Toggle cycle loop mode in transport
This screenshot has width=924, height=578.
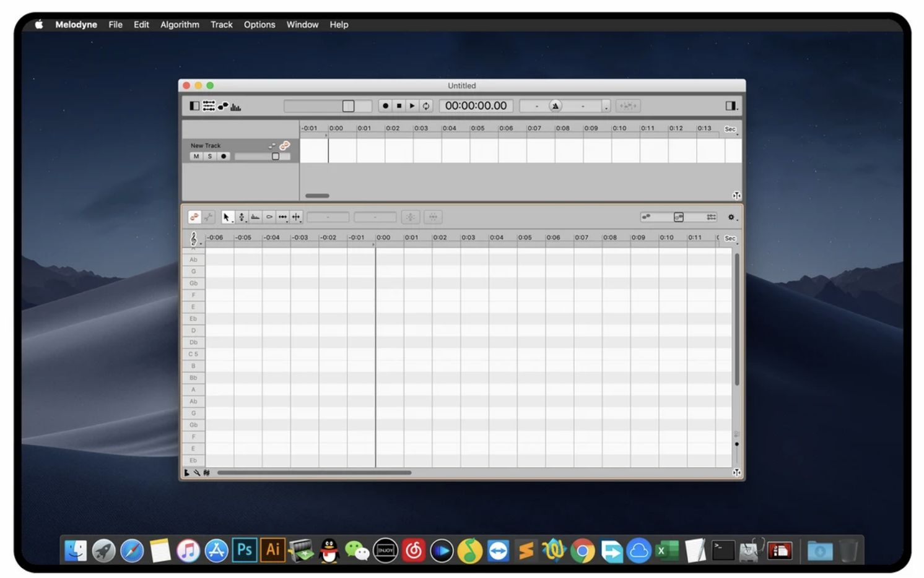click(x=426, y=106)
